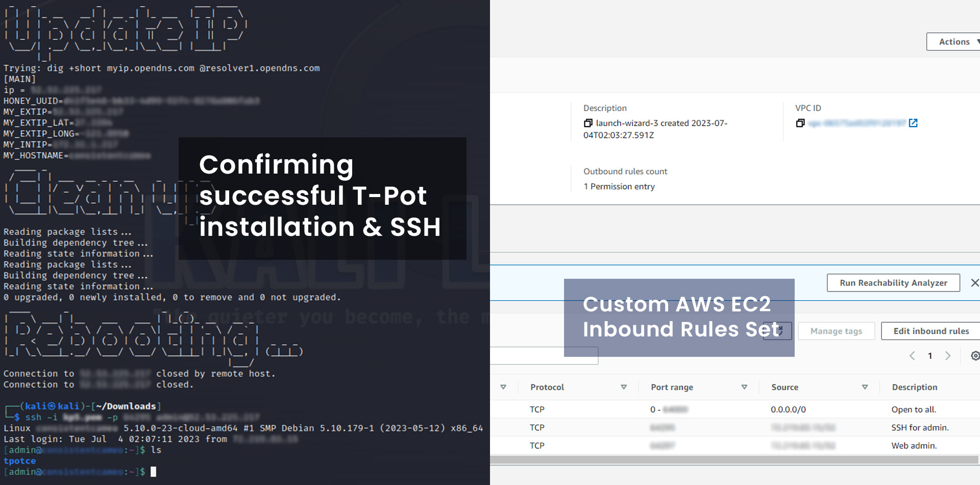Click the inbound rules search field
The image size is (980, 485).
[x=544, y=356]
